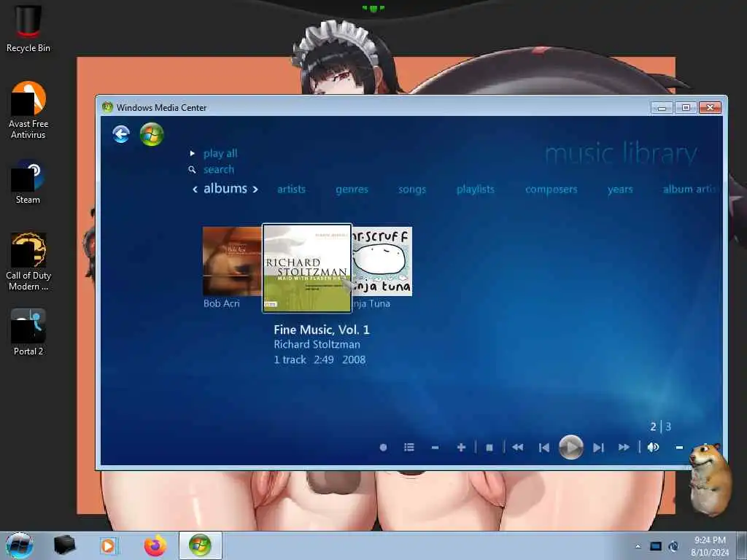Click the 2:49 duration text

323,359
